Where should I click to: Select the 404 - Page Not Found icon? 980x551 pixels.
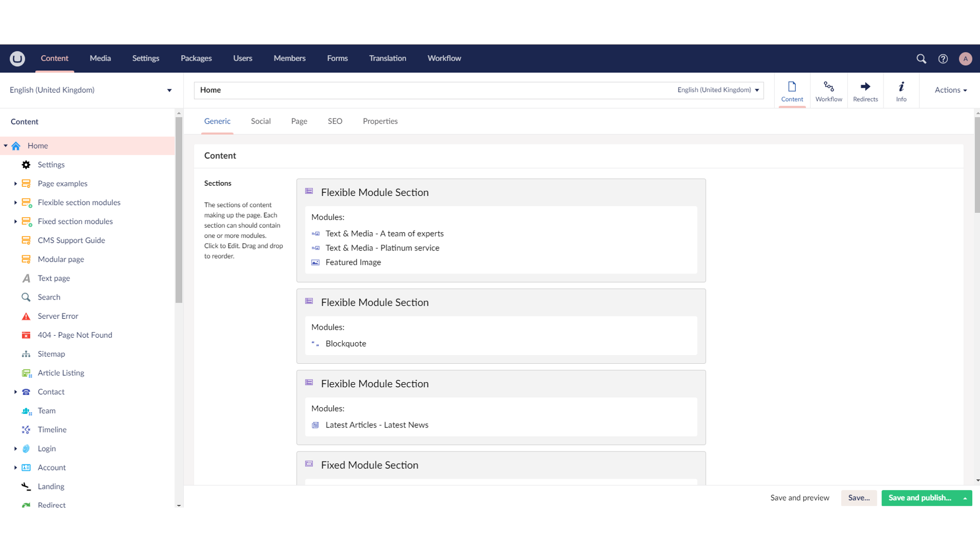point(26,335)
